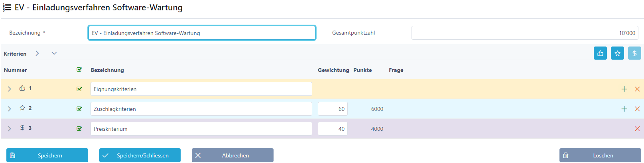Toggle the select-all checkbox in the column header
Viewport: 644px width, 163px height.
pos(79,70)
